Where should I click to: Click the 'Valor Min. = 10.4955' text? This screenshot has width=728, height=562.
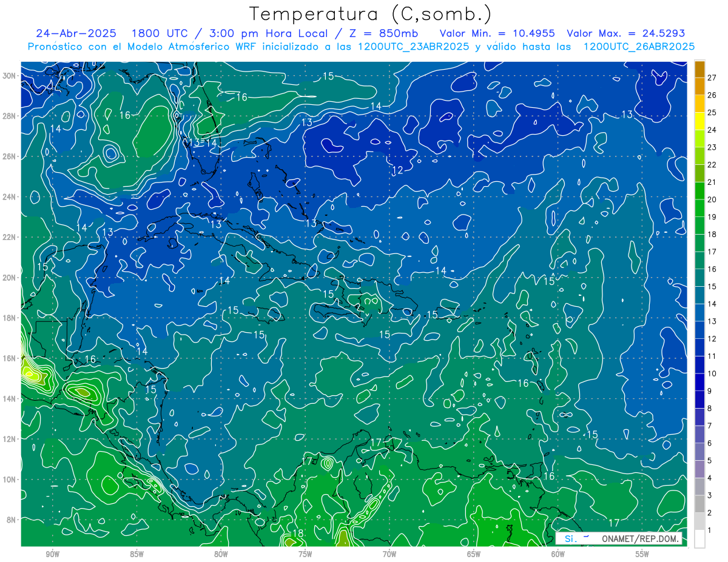pyautogui.click(x=497, y=33)
